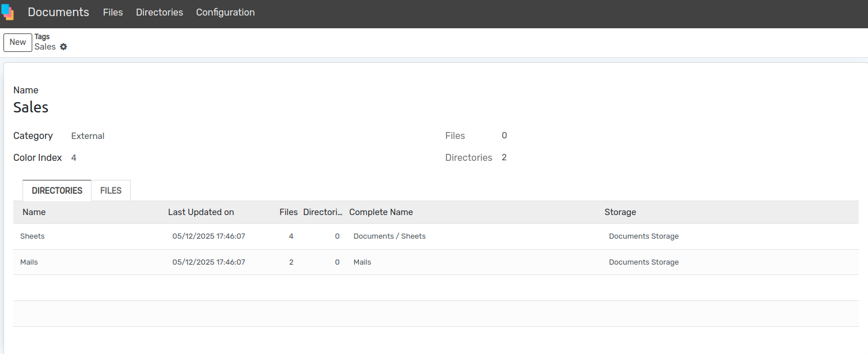The width and height of the screenshot is (868, 354).
Task: Click the Documents app logo icon
Action: [7, 12]
